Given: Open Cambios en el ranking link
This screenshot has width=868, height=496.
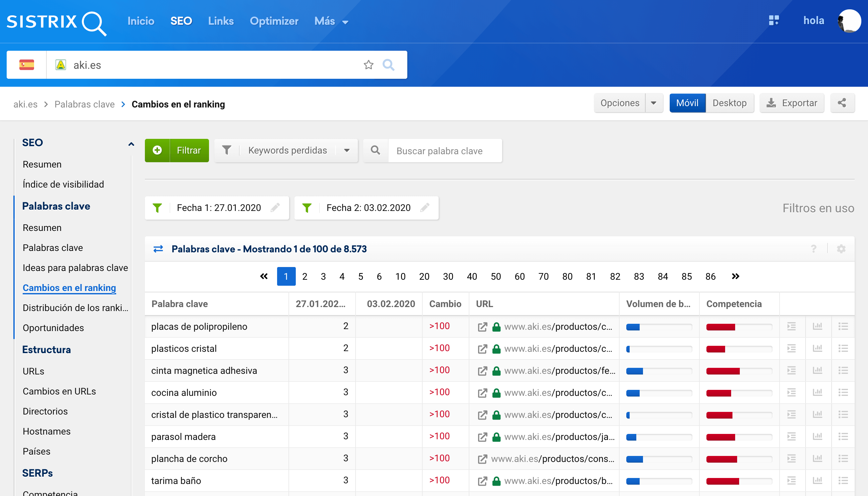Looking at the screenshot, I should tap(69, 288).
